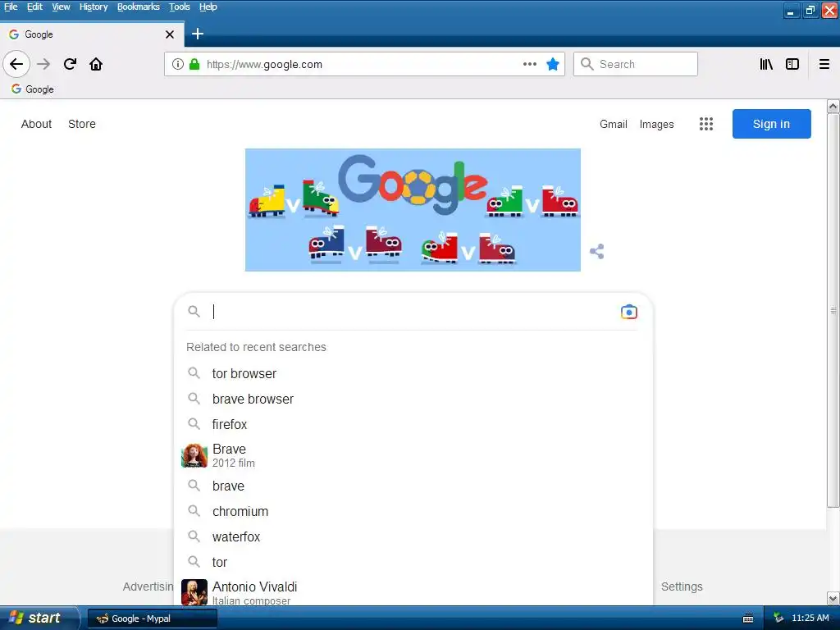
Task: Open the hamburger application menu
Action: tap(824, 64)
